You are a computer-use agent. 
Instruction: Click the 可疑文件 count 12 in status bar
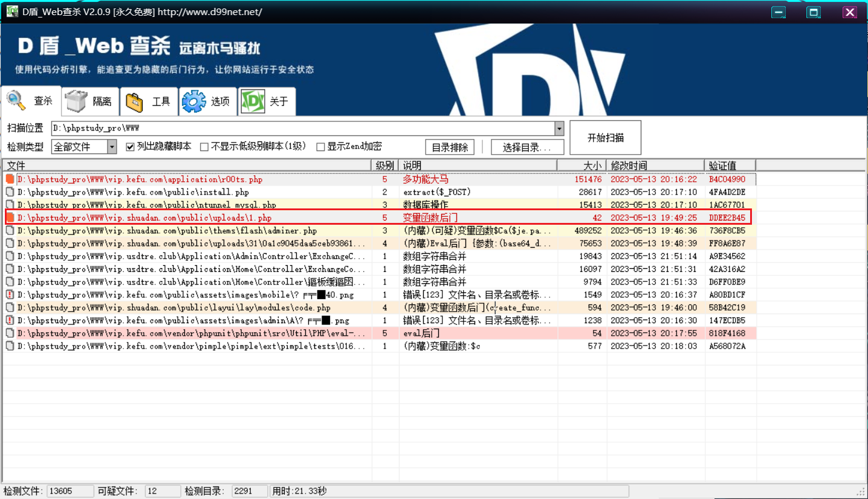click(x=163, y=491)
